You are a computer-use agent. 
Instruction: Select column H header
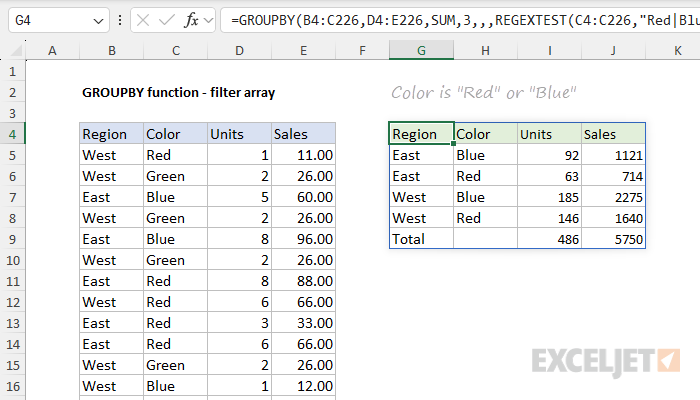[x=485, y=51]
